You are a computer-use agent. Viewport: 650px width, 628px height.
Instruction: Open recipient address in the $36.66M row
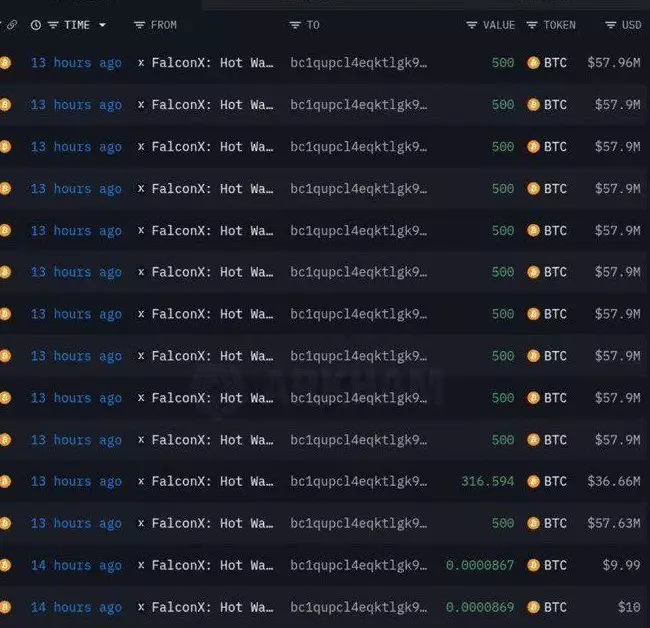click(x=358, y=481)
